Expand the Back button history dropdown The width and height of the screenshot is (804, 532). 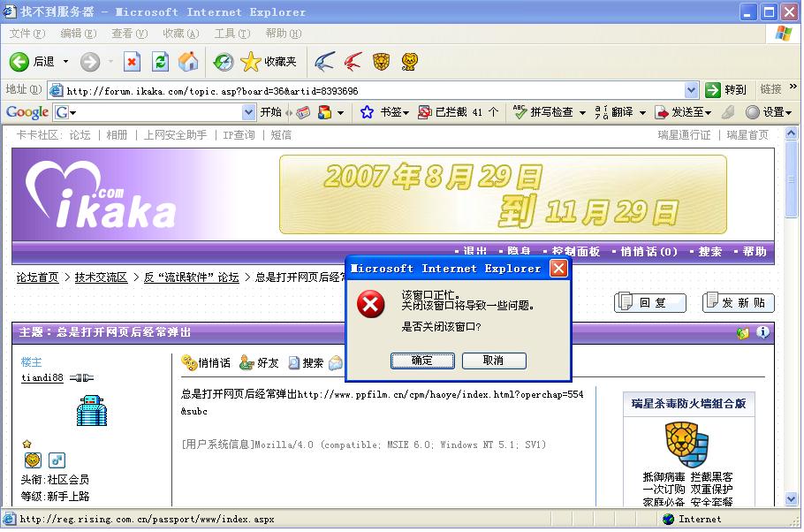65,62
